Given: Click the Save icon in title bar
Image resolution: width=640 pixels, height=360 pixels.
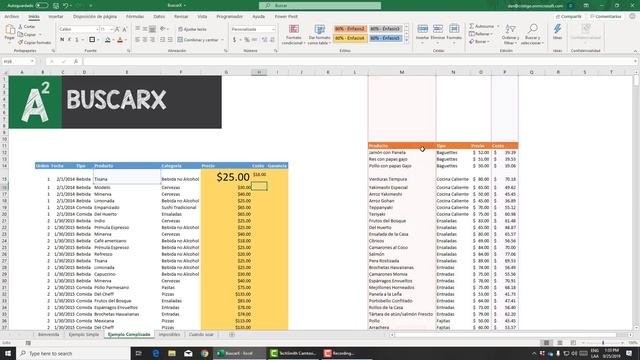Looking at the screenshot, I should (x=56, y=6).
